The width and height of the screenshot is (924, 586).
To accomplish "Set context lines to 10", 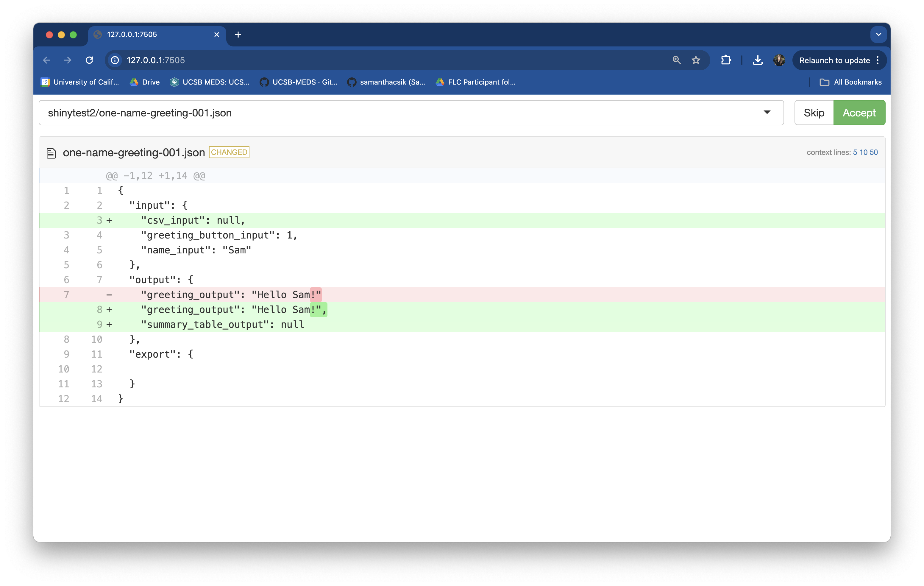I will [x=863, y=152].
